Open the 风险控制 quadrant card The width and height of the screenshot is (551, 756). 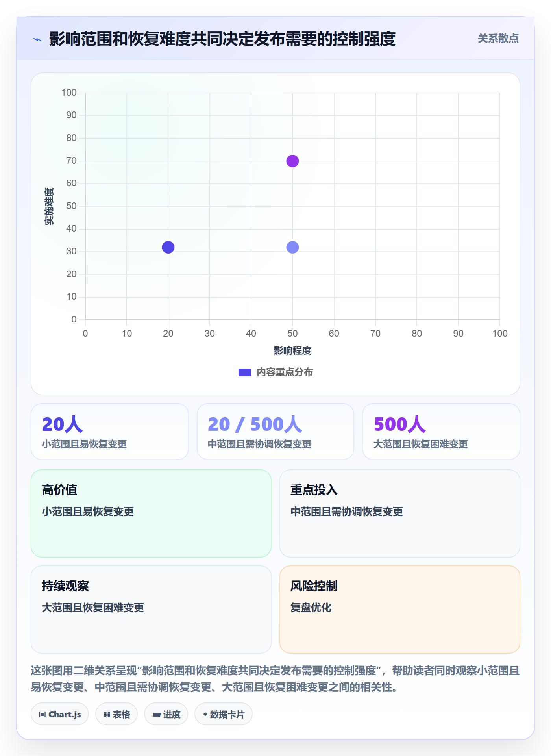400,610
